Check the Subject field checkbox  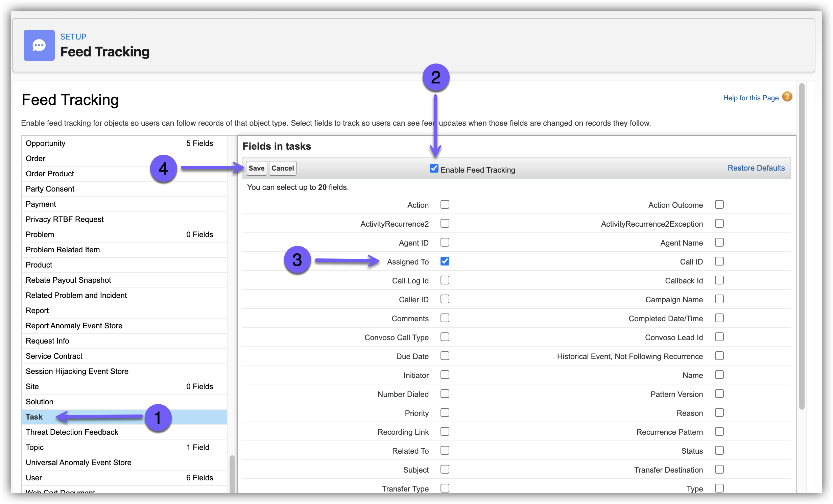click(x=445, y=469)
